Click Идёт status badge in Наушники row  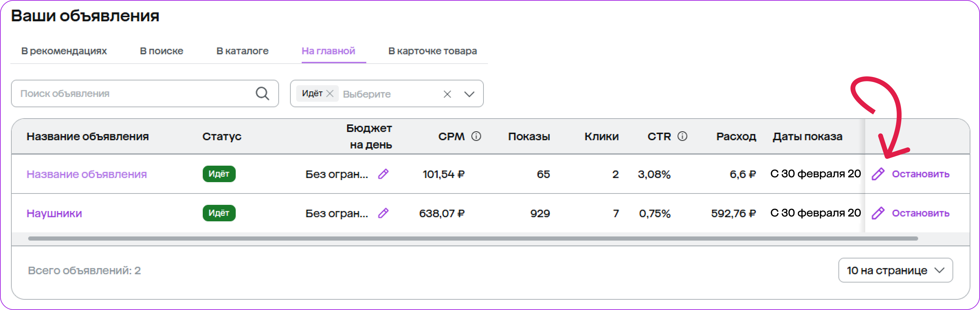pyautogui.click(x=219, y=213)
